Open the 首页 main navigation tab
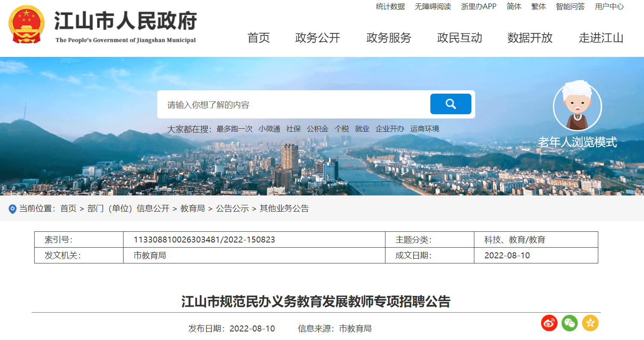 pyautogui.click(x=259, y=38)
